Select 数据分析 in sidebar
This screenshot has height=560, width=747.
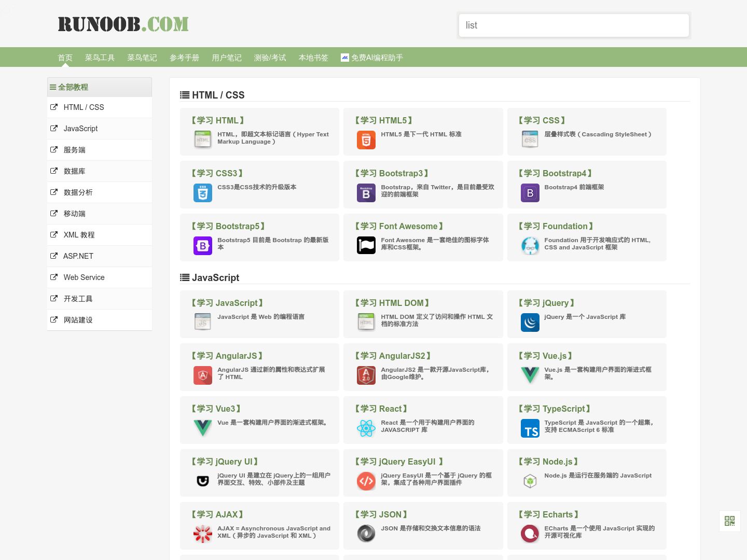[x=100, y=192]
